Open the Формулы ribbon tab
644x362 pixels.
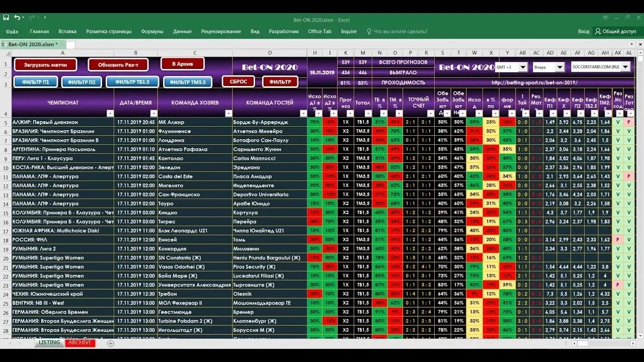[x=152, y=31]
